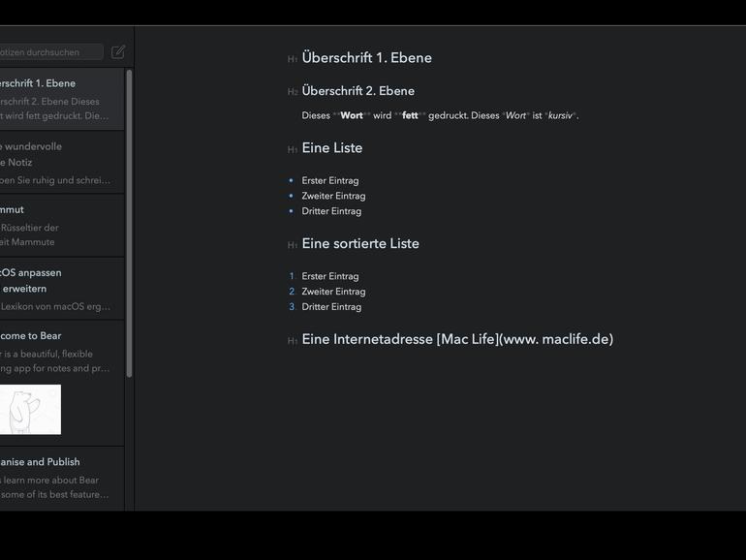Click the '[Mac Life]' link text in the heading

click(x=467, y=339)
